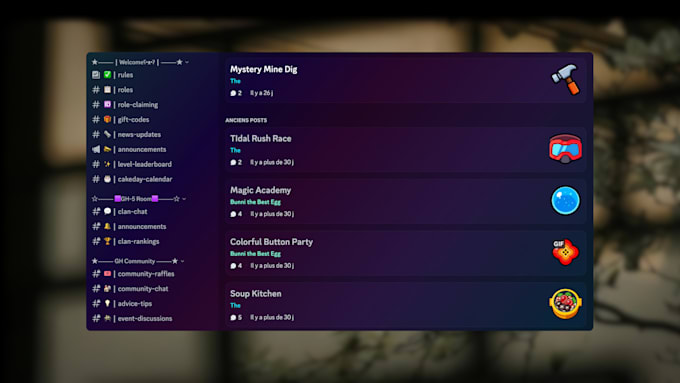Click the goggles thumbnail on Tidal Rush Race
Image resolution: width=680 pixels, height=383 pixels.
[x=566, y=148]
